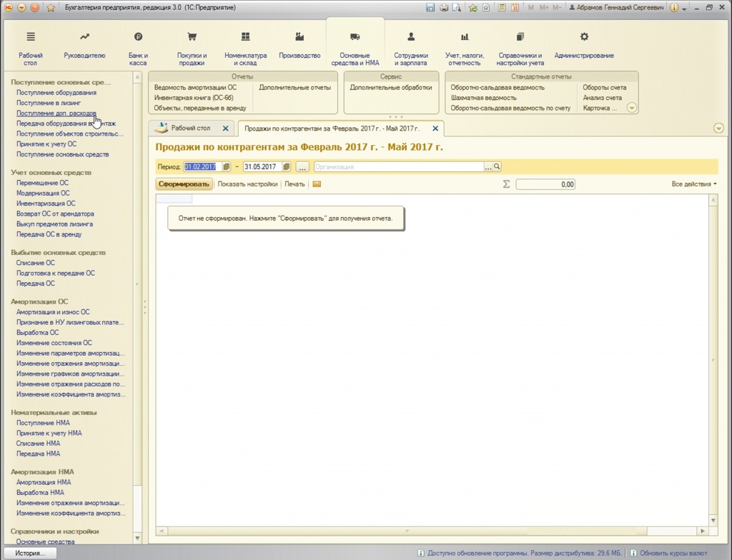This screenshot has width=732, height=560.
Task: Click period selection ellipsis button
Action: (302, 166)
